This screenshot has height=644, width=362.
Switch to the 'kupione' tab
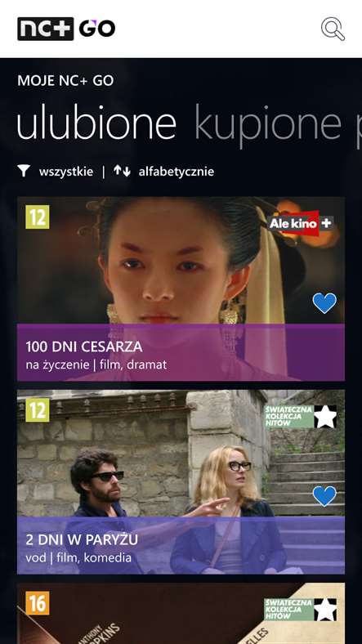(268, 123)
